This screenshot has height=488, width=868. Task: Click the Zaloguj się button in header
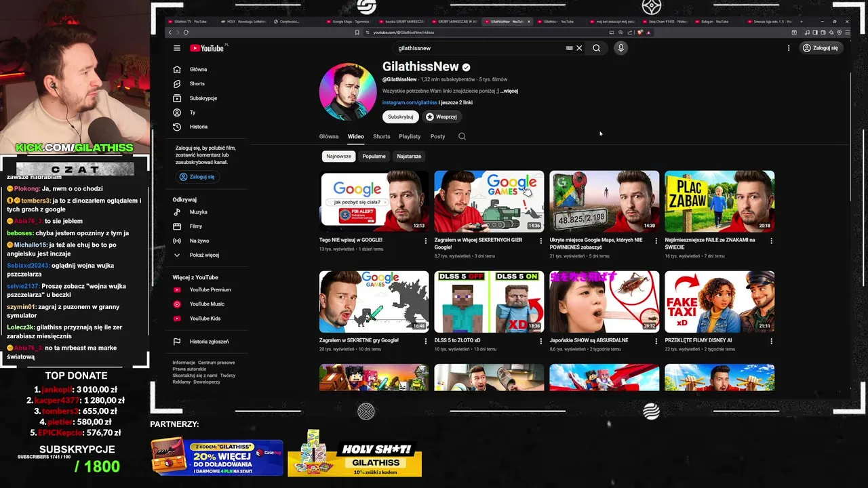point(820,48)
